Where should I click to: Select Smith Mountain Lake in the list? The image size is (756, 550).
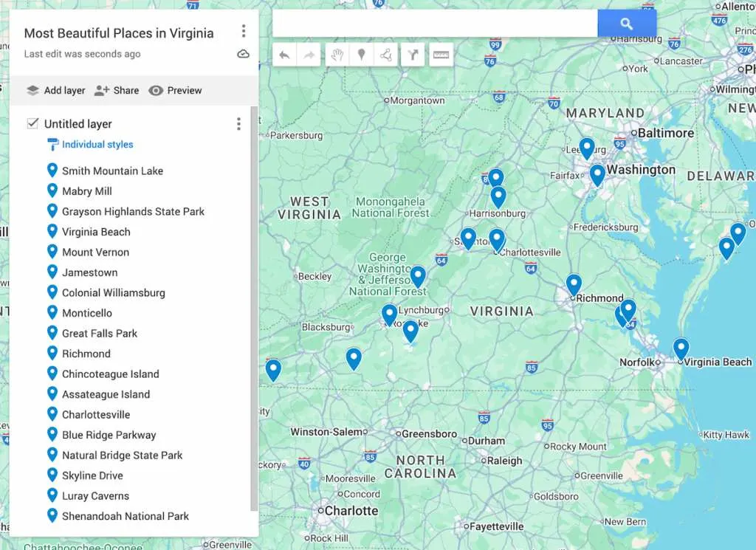point(112,171)
